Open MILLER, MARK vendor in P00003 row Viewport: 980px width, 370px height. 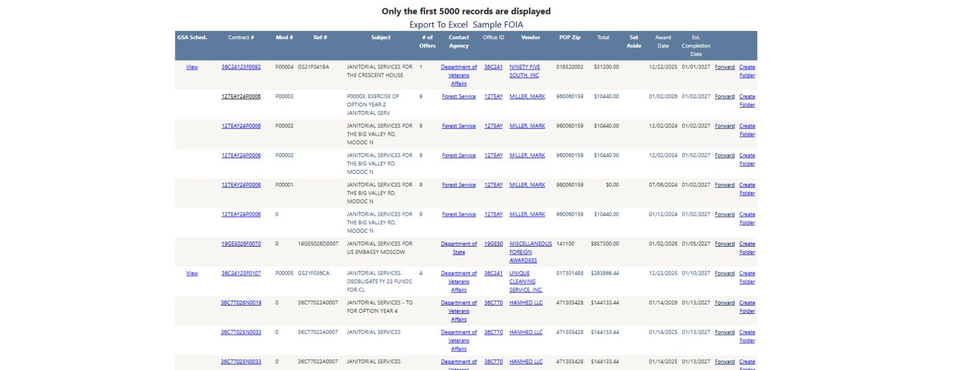click(x=527, y=96)
